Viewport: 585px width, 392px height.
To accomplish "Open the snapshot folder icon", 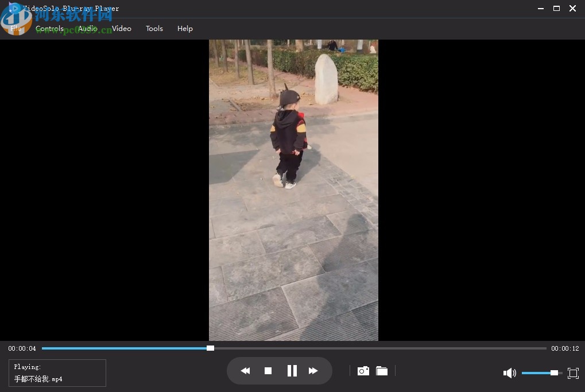I will 382,371.
